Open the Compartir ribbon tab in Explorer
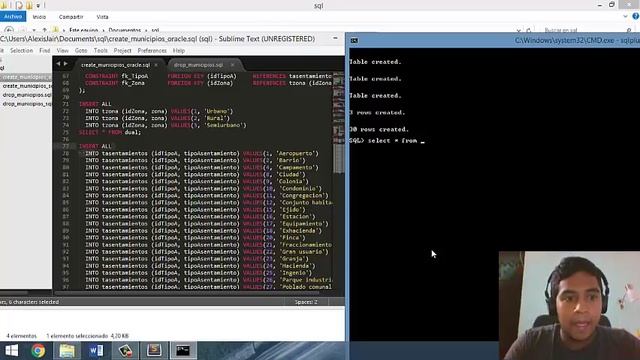 (x=71, y=17)
